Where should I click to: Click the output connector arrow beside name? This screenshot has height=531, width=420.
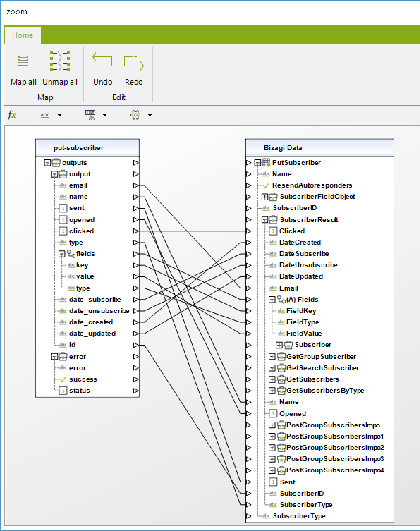pyautogui.click(x=136, y=197)
